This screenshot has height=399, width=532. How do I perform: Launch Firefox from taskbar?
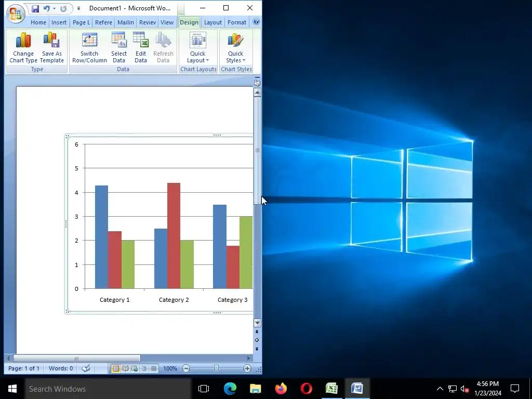pyautogui.click(x=281, y=389)
